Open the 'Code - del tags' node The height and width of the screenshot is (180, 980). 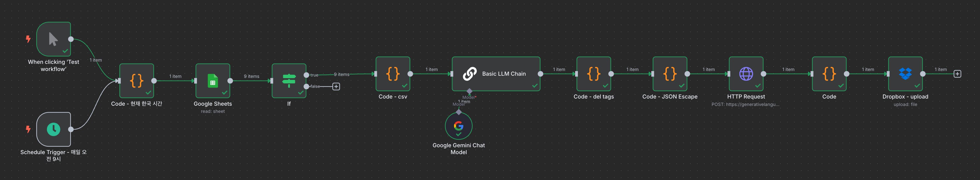(x=594, y=74)
